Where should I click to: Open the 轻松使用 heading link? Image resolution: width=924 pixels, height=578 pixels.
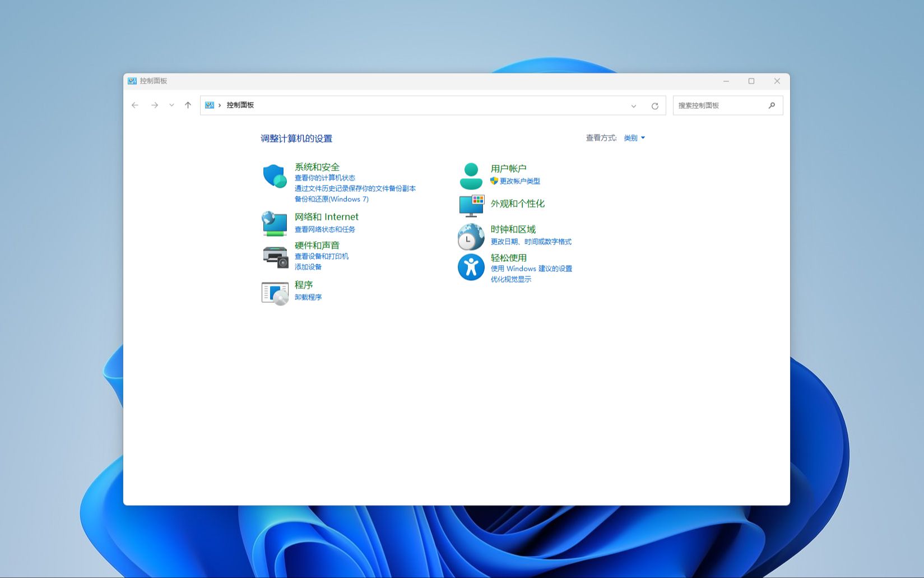click(509, 258)
